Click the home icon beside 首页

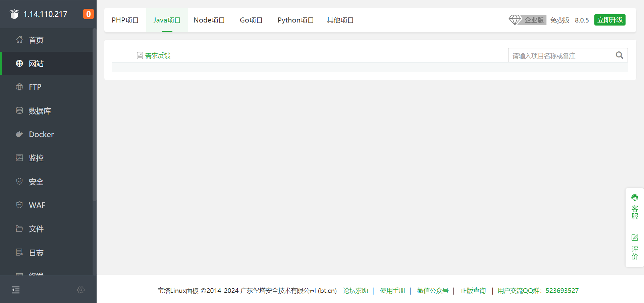[19, 40]
